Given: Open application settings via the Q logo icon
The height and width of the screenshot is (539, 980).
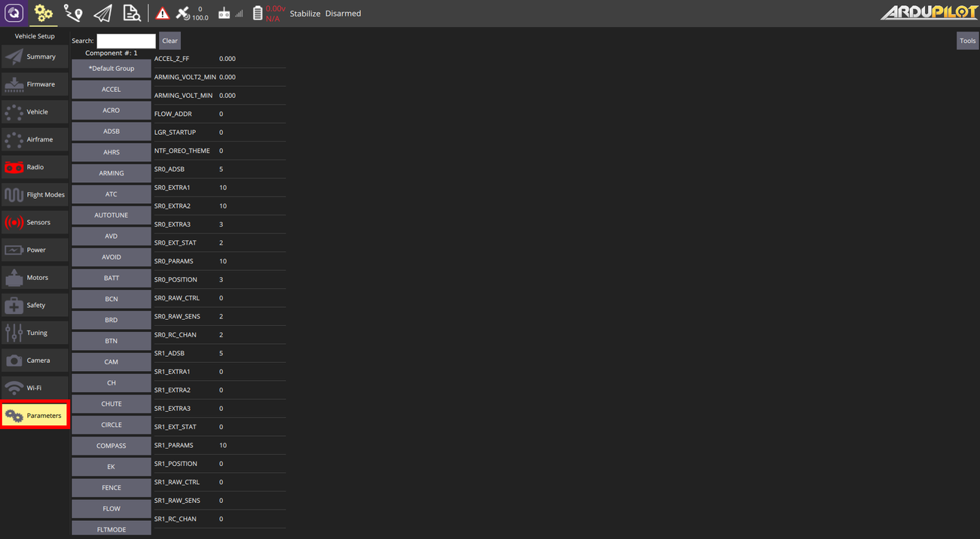Looking at the screenshot, I should pos(14,13).
